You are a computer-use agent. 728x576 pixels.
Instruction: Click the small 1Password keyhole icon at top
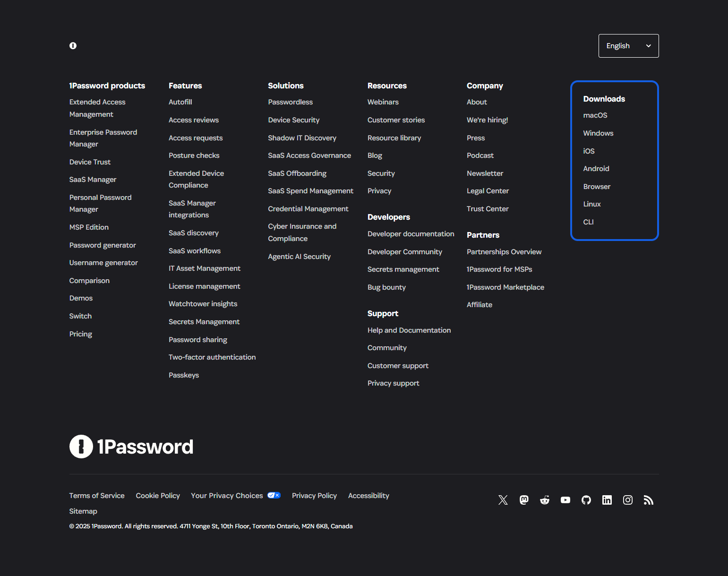(73, 45)
